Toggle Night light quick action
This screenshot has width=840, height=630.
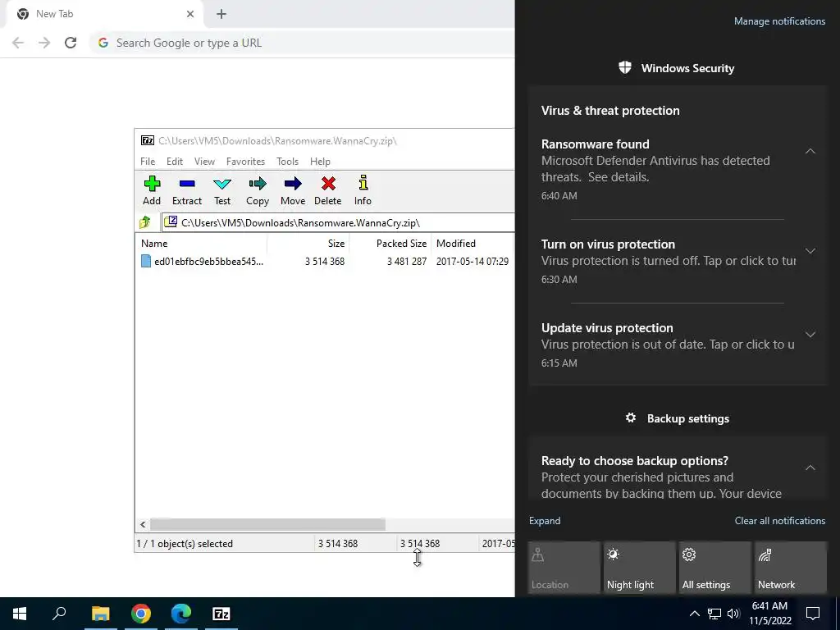639,568
